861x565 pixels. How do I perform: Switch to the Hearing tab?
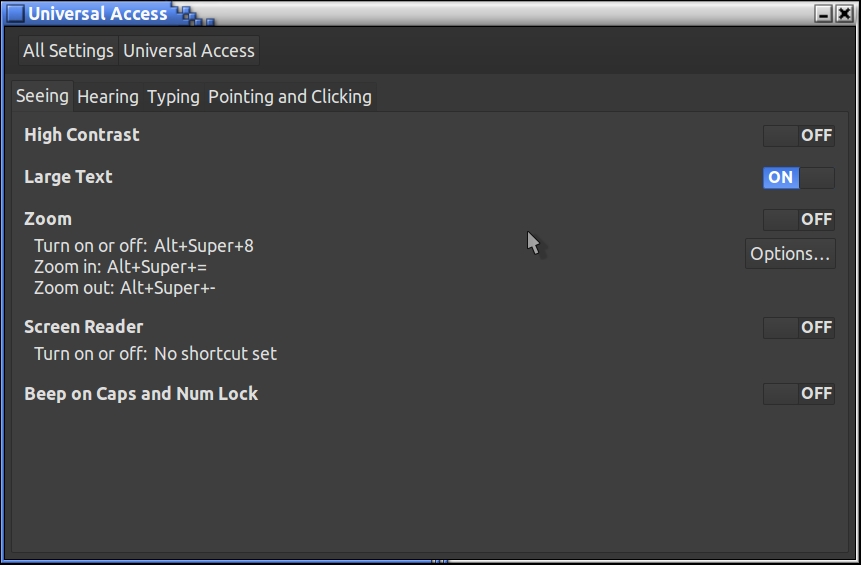tap(107, 97)
